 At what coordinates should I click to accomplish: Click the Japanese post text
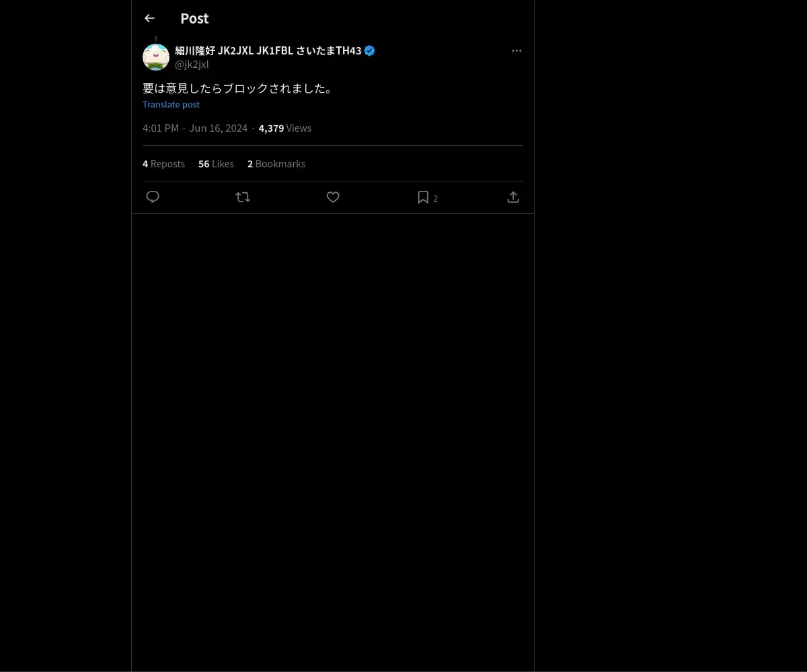tap(238, 88)
